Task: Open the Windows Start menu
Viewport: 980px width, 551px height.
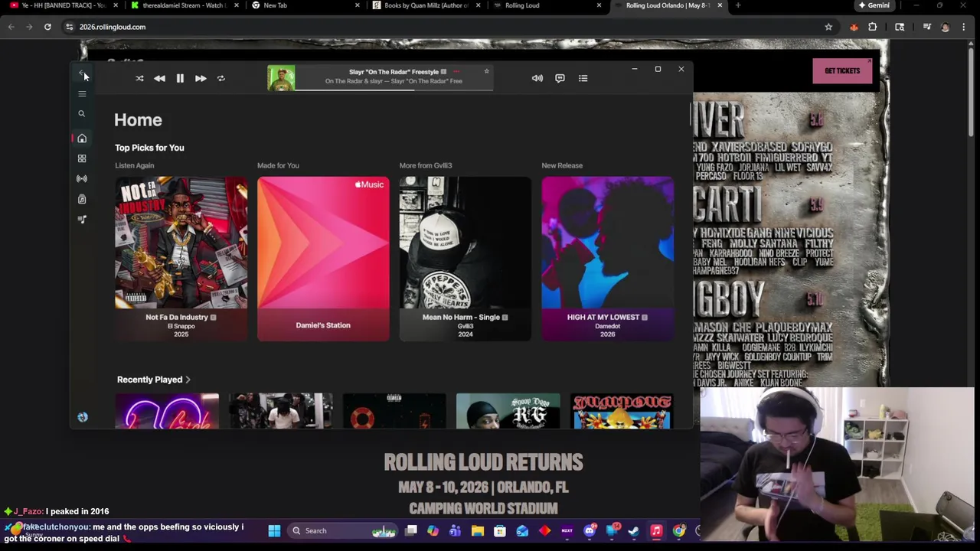Action: coord(274,530)
